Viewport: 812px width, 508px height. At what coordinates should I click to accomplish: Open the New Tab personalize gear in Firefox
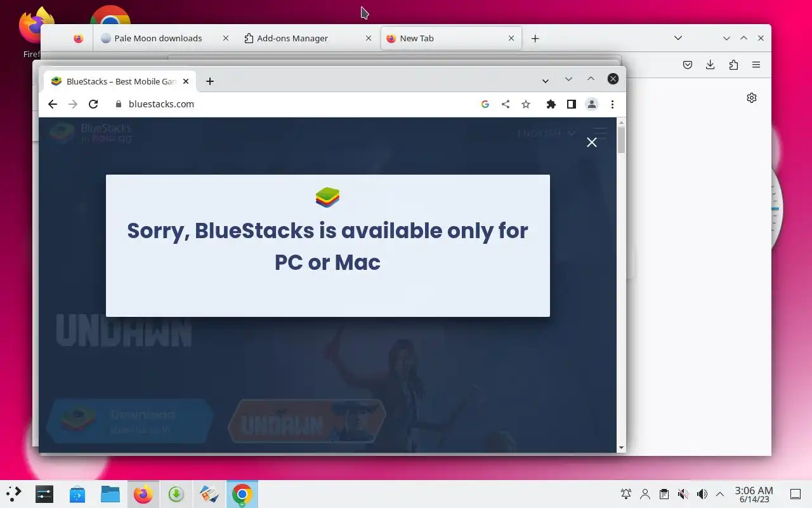pos(752,98)
